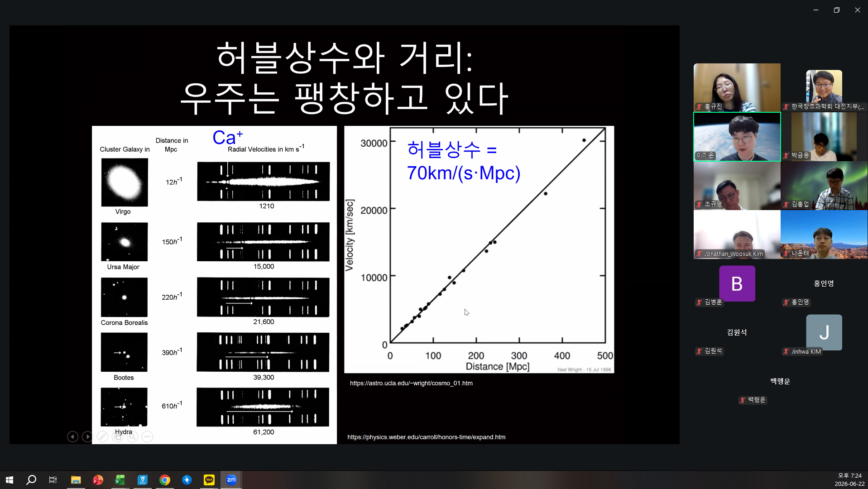Open File Explorer from the taskbar
Screen dimensions: 868x489
pos(76,479)
